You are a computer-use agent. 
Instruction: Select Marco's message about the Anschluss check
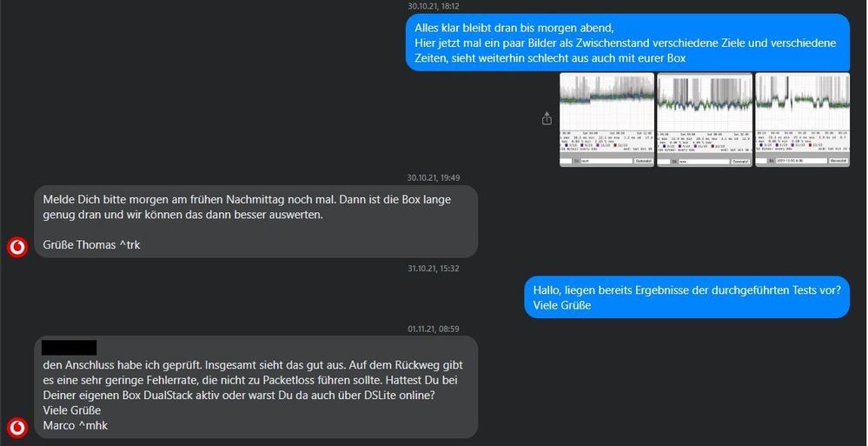(255, 387)
